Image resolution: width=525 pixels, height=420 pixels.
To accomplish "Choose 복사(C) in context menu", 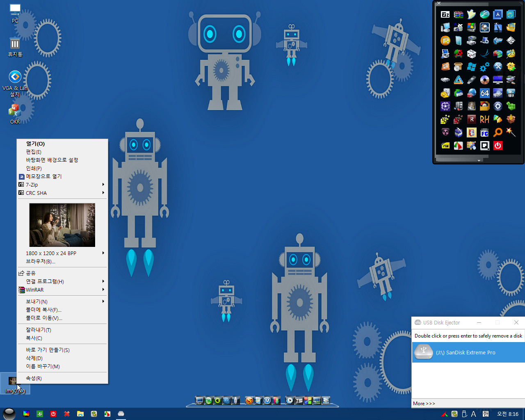I will point(62,338).
